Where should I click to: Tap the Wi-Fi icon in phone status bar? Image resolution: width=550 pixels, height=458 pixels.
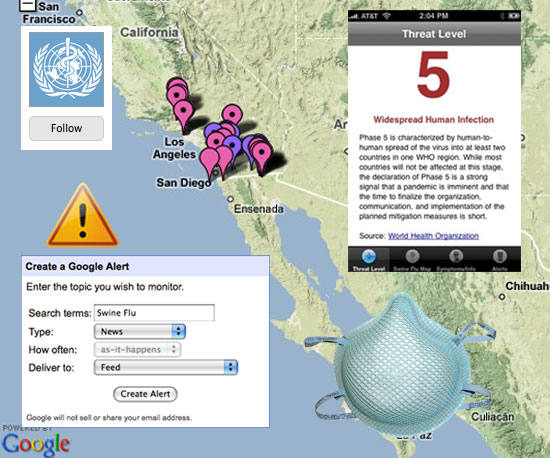(x=387, y=16)
